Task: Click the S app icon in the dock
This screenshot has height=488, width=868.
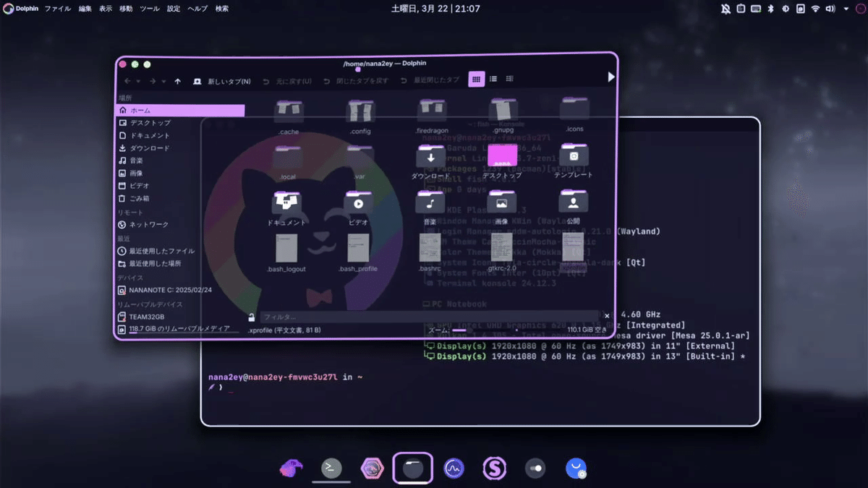Action: click(x=494, y=468)
